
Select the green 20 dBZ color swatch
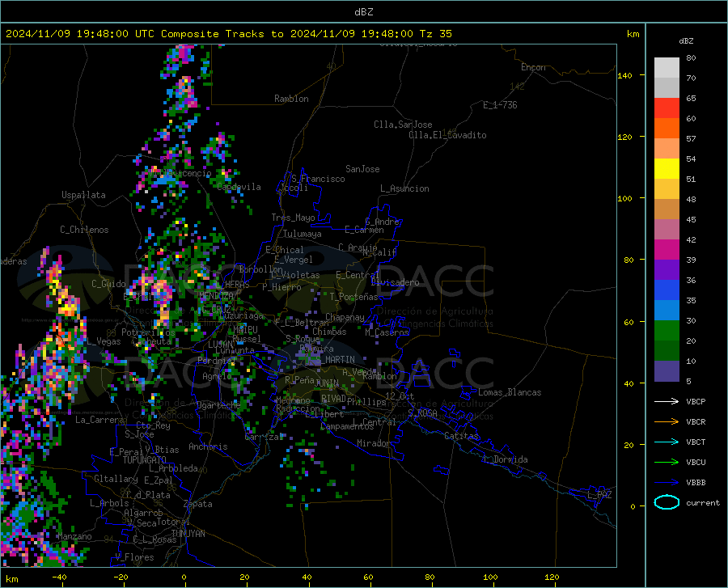(x=667, y=331)
